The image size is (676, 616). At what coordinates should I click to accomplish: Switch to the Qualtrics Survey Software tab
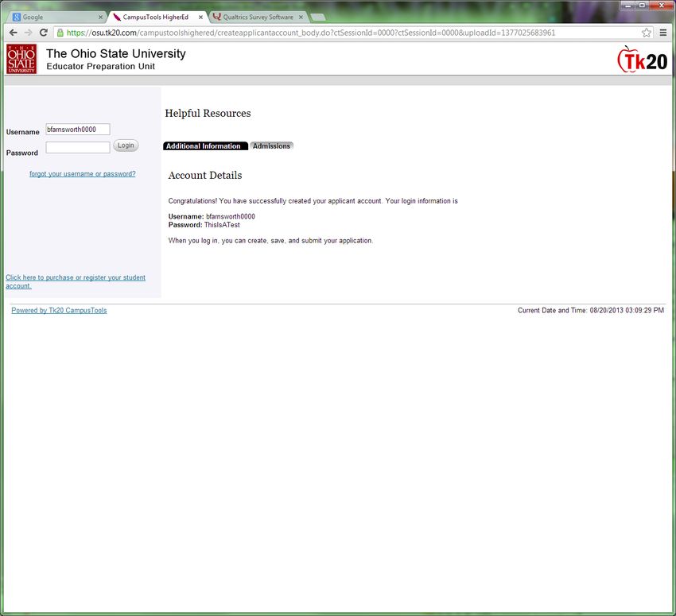[258, 17]
